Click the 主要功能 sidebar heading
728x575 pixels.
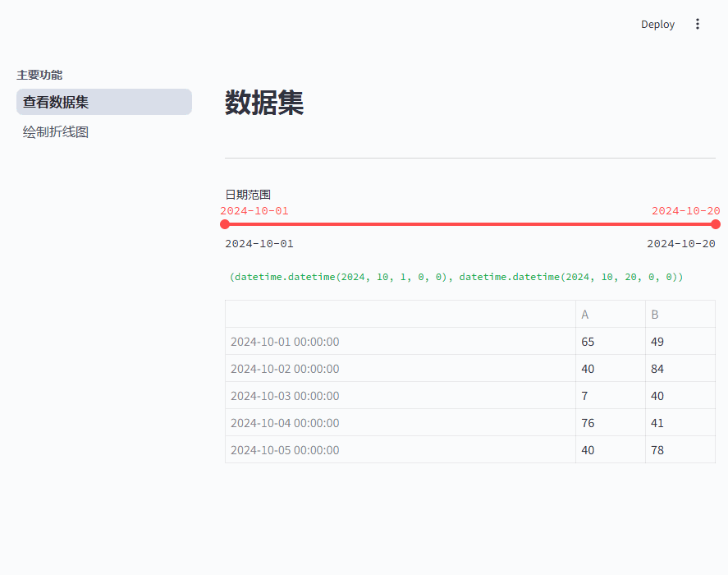39,75
